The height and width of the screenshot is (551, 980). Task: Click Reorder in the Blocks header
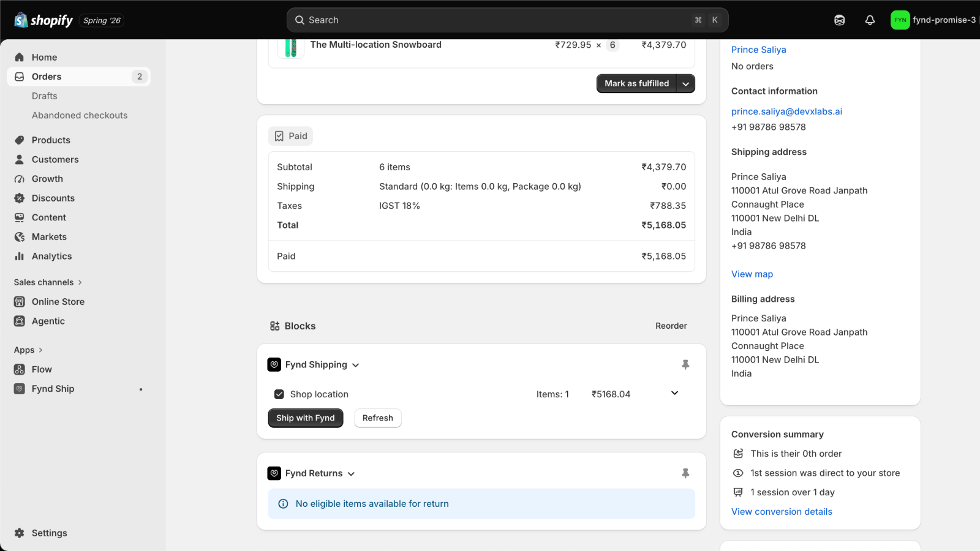[671, 326]
